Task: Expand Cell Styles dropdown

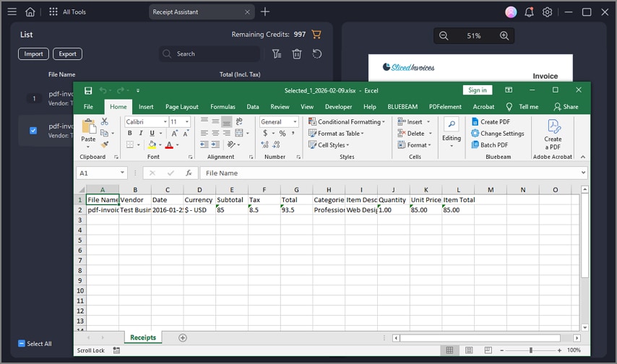Action: tap(329, 145)
